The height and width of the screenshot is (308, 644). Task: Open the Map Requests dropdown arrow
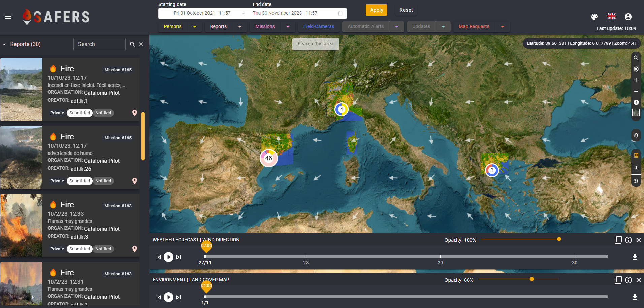tap(503, 27)
